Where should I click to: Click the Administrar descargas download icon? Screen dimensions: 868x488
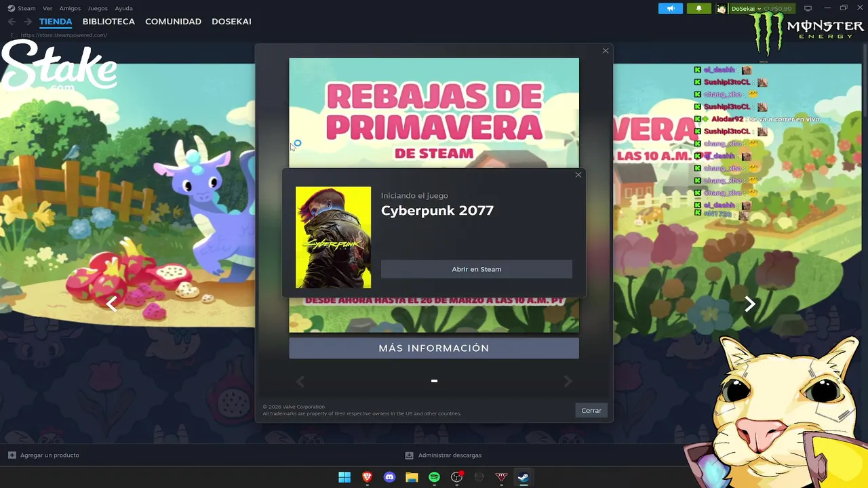click(x=409, y=455)
